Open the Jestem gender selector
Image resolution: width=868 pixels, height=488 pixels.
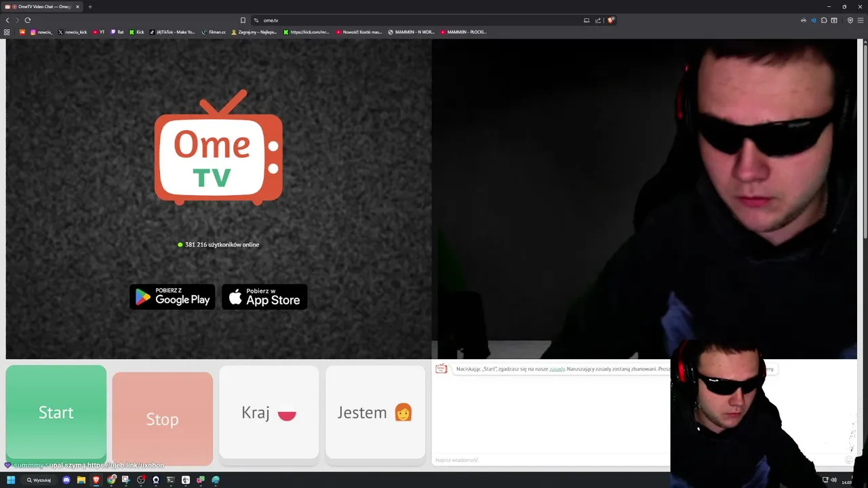[x=376, y=413]
